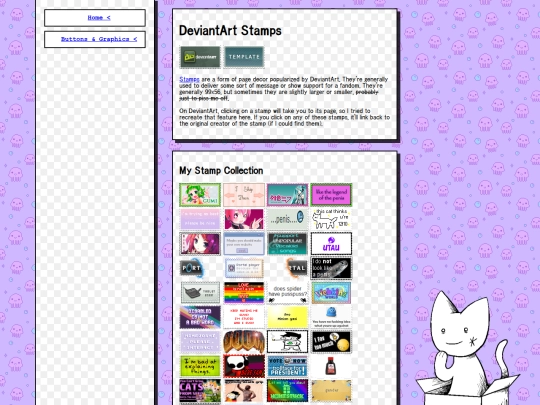Click the 'My Stamp Collection' heading
The height and width of the screenshot is (405, 540).
coord(221,170)
